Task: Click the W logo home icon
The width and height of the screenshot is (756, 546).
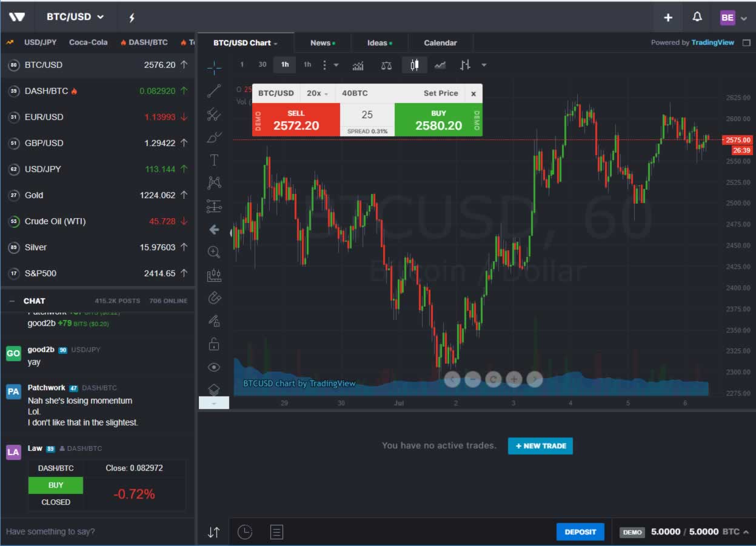Action: click(17, 17)
